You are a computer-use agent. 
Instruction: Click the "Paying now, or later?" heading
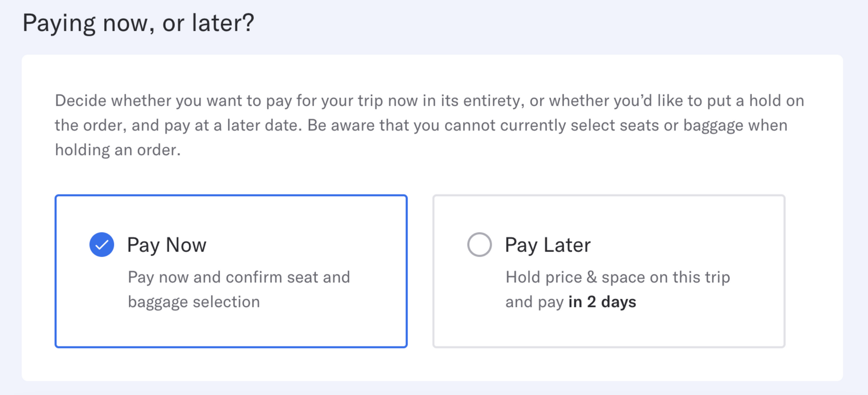click(x=138, y=23)
